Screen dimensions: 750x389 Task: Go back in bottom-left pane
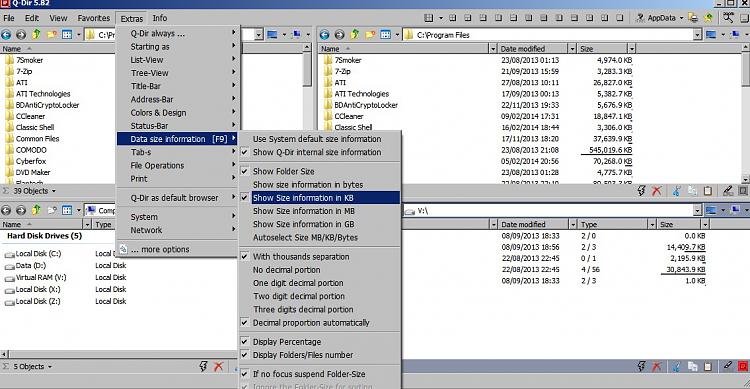(x=6, y=210)
